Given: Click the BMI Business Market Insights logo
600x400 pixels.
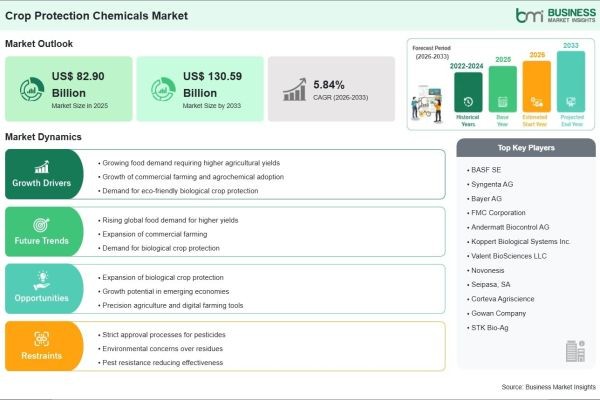Looking at the screenshot, I should [555, 15].
